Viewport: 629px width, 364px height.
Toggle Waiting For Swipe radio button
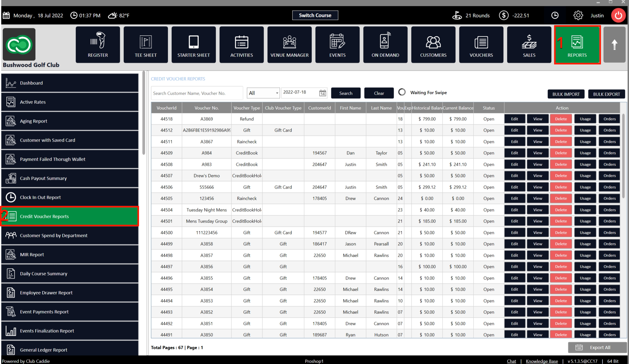pyautogui.click(x=401, y=92)
